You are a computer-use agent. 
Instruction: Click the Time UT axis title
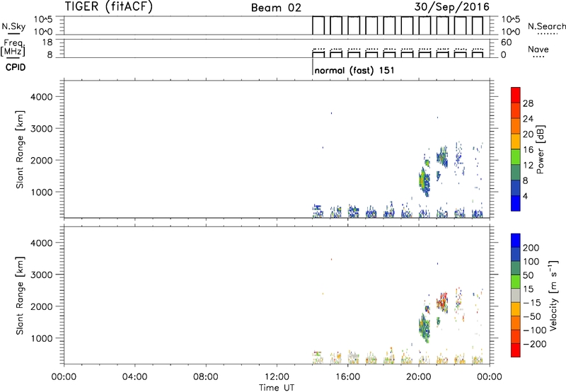[277, 388]
